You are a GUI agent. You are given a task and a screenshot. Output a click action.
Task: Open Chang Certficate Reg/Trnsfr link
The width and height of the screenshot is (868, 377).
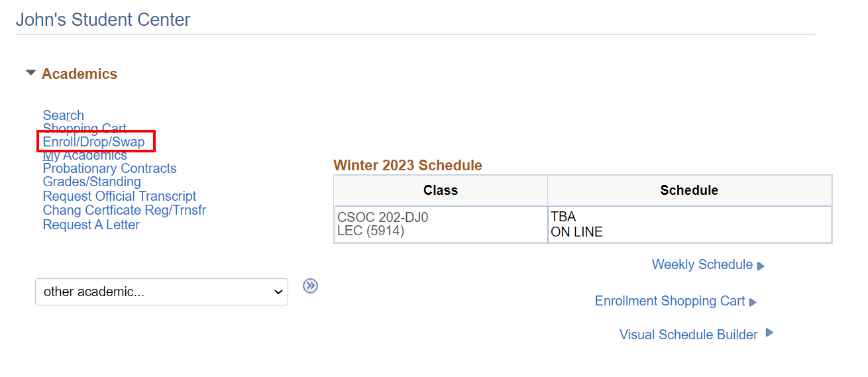[124, 210]
